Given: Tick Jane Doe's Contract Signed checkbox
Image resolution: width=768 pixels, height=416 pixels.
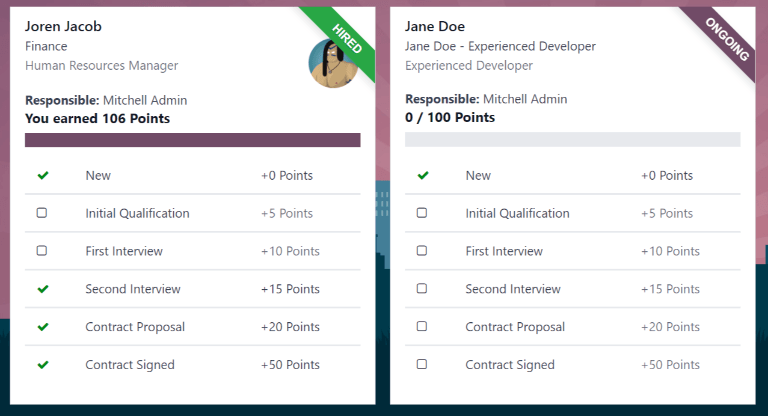Looking at the screenshot, I should 422,364.
